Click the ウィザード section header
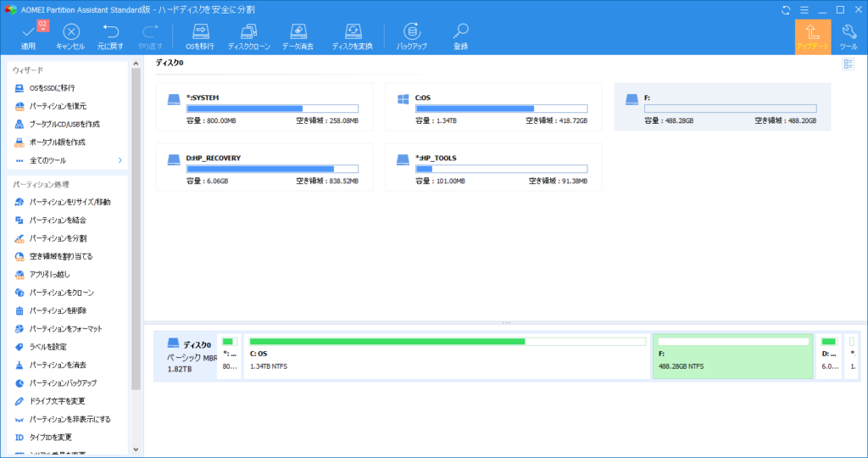Viewport: 868px width, 458px height. click(28, 70)
